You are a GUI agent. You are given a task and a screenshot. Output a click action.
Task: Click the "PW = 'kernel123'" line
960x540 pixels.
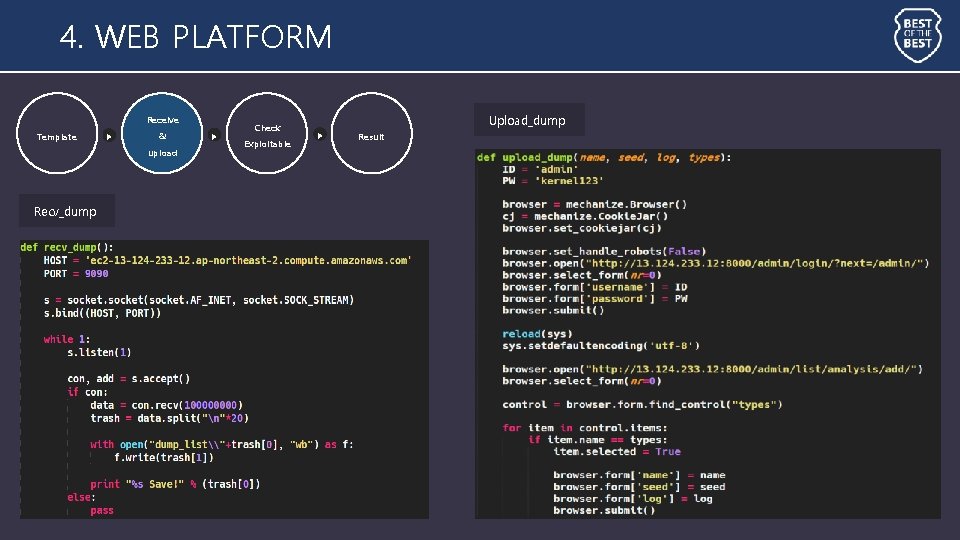tap(553, 181)
